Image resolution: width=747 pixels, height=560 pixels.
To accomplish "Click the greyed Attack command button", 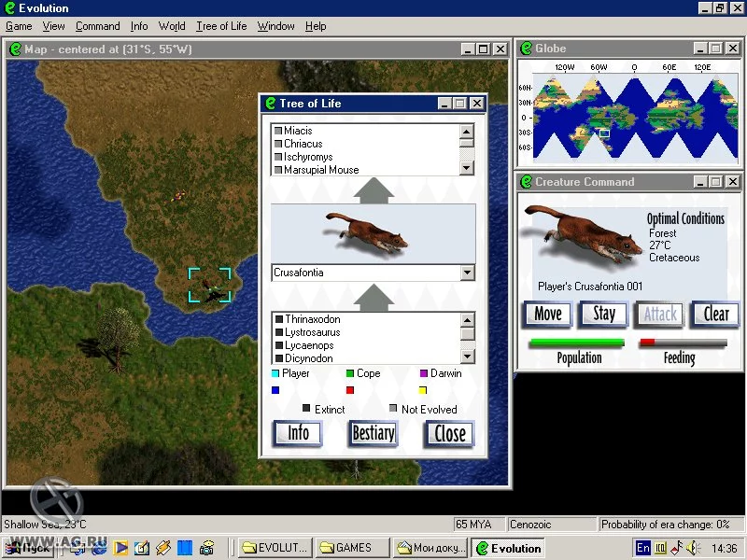I will click(660, 315).
